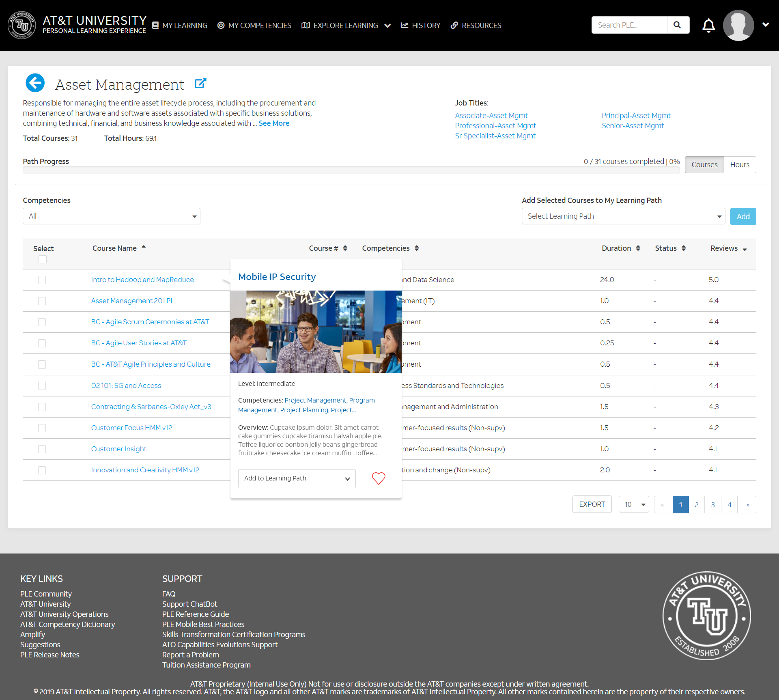Check BC - Agile User Stories row

pos(42,343)
